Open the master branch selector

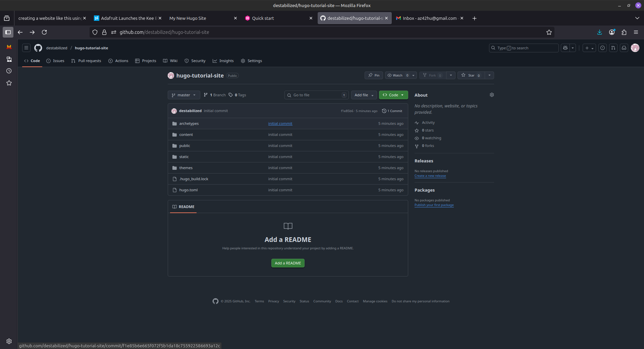[183, 95]
